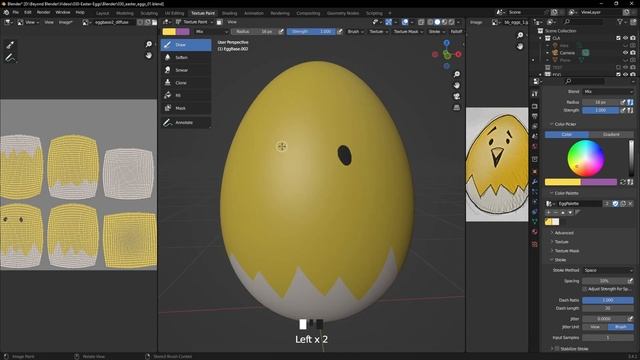Select the Soften tool
The image size is (640, 360).
(x=186, y=58)
